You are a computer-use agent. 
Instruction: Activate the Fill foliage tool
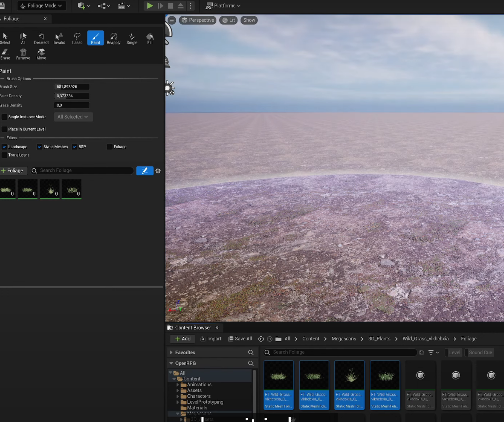pyautogui.click(x=149, y=38)
